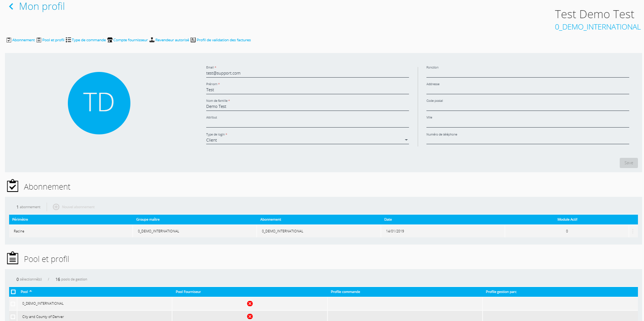Open the Abonnement nav link
The image size is (644, 321).
click(24, 40)
